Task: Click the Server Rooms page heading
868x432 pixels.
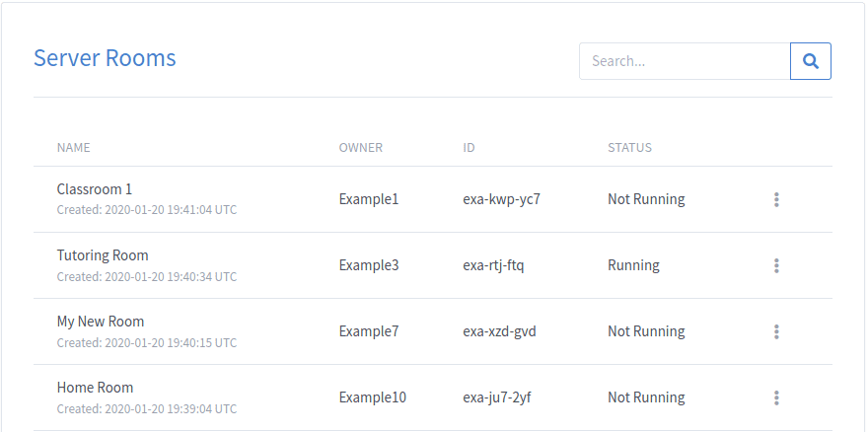Action: pyautogui.click(x=106, y=58)
